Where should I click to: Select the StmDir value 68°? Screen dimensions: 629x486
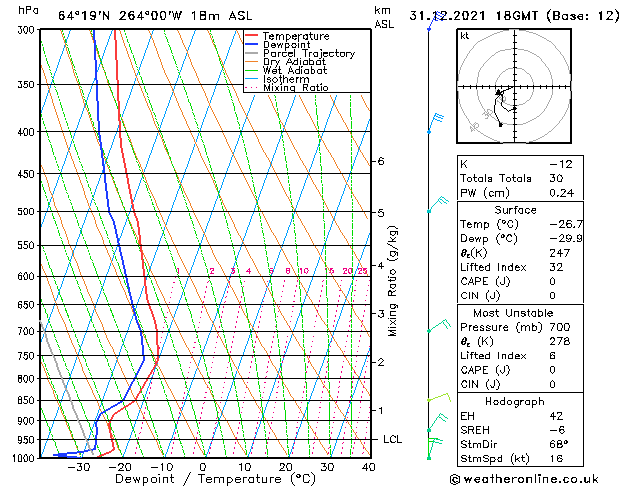tap(558, 444)
